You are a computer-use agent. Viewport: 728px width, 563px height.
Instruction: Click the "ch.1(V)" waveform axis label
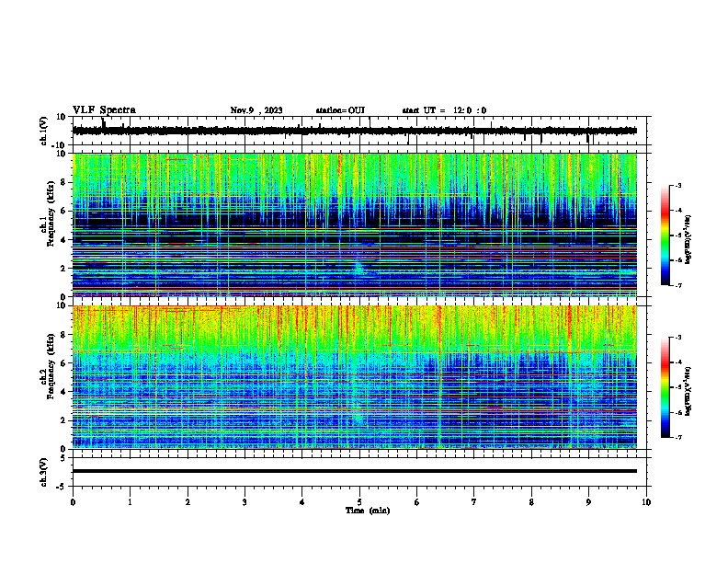coord(44,131)
